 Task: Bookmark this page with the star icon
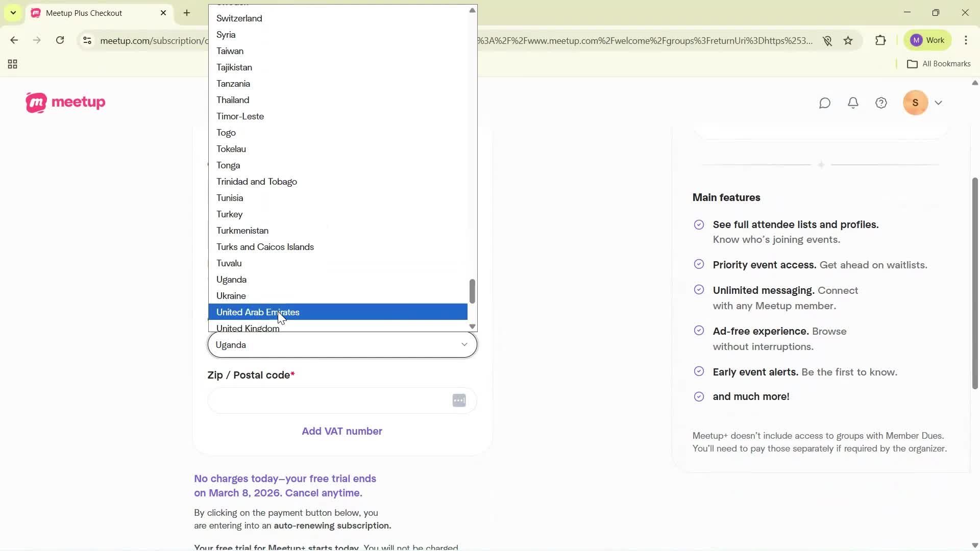[848, 40]
